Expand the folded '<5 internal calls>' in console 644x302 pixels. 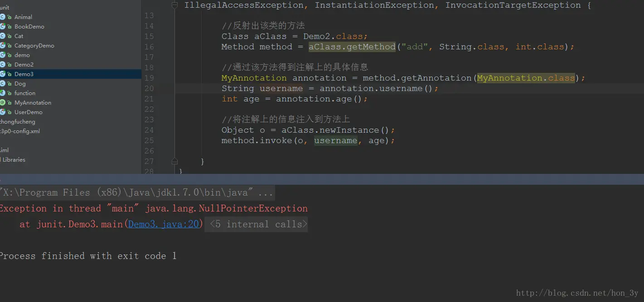(257, 224)
